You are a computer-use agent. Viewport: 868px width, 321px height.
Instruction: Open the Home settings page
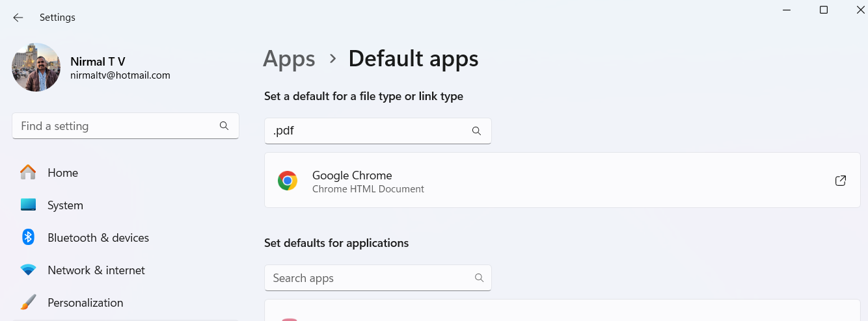pos(126,173)
